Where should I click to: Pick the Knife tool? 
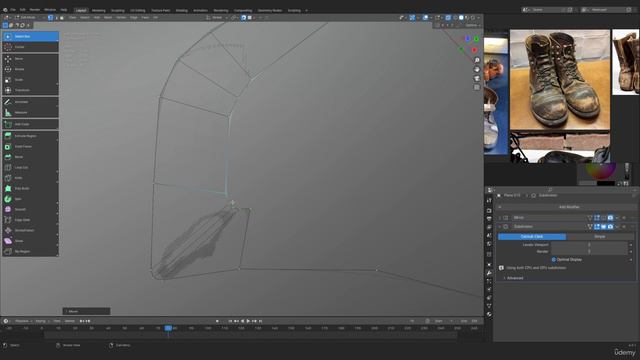30,178
